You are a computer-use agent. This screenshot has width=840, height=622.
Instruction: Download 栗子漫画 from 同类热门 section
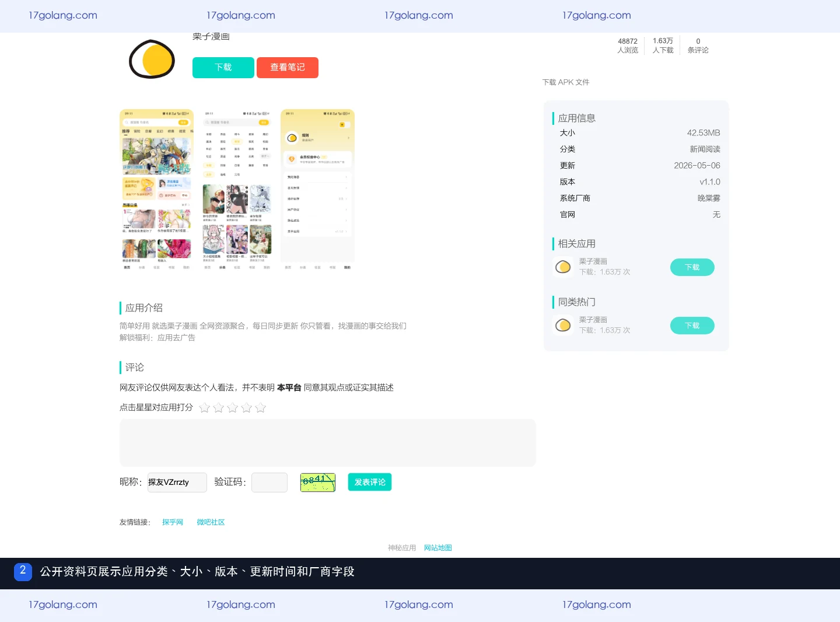click(692, 326)
